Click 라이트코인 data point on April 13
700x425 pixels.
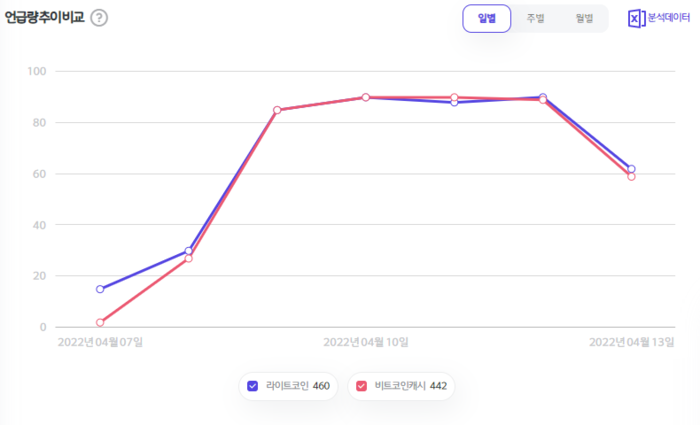[x=631, y=169]
